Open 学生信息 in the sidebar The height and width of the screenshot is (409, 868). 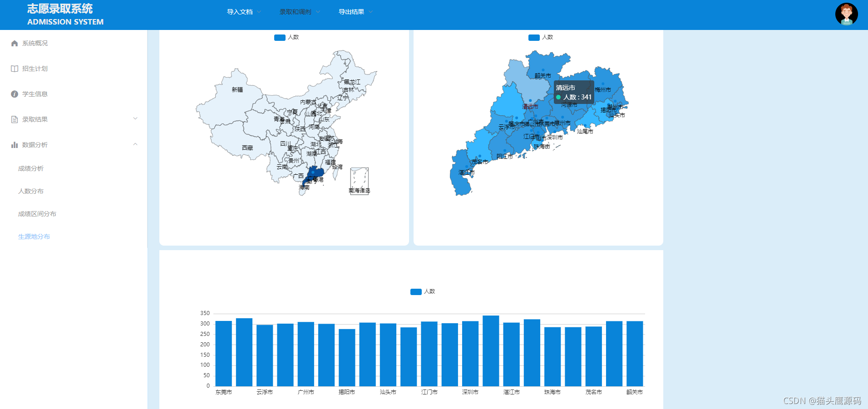point(35,94)
